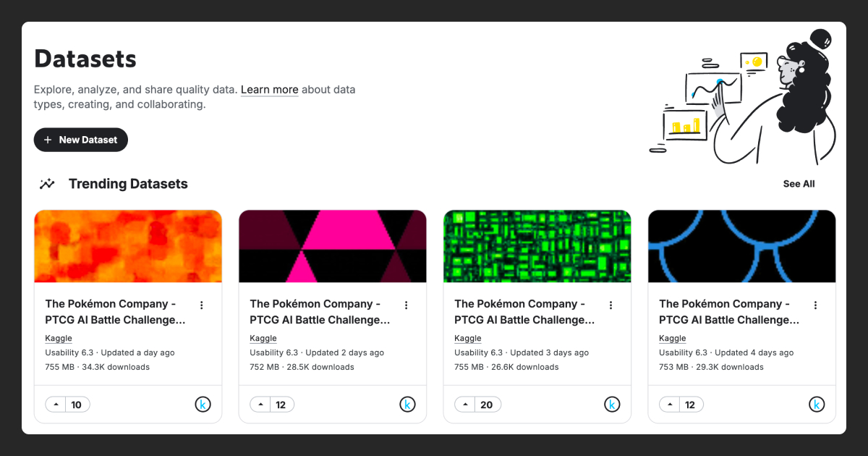Open the green grid dataset thumbnail

coord(537,246)
